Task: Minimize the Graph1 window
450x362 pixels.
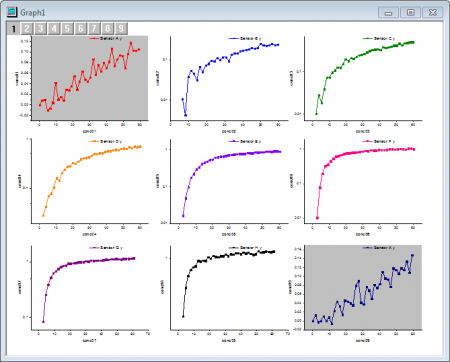Action: click(x=388, y=13)
